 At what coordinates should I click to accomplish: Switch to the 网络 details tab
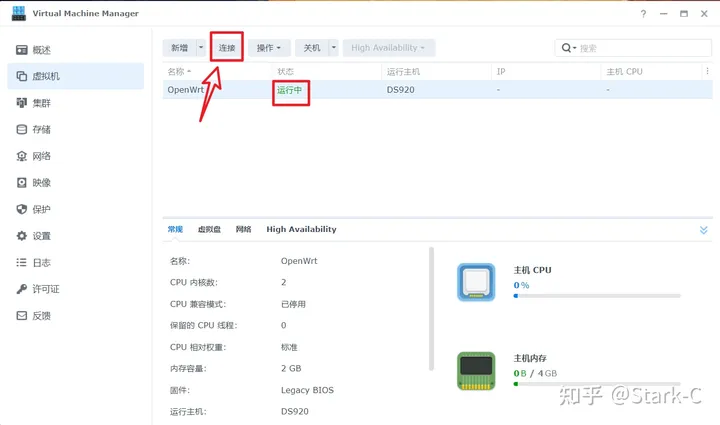tap(243, 229)
